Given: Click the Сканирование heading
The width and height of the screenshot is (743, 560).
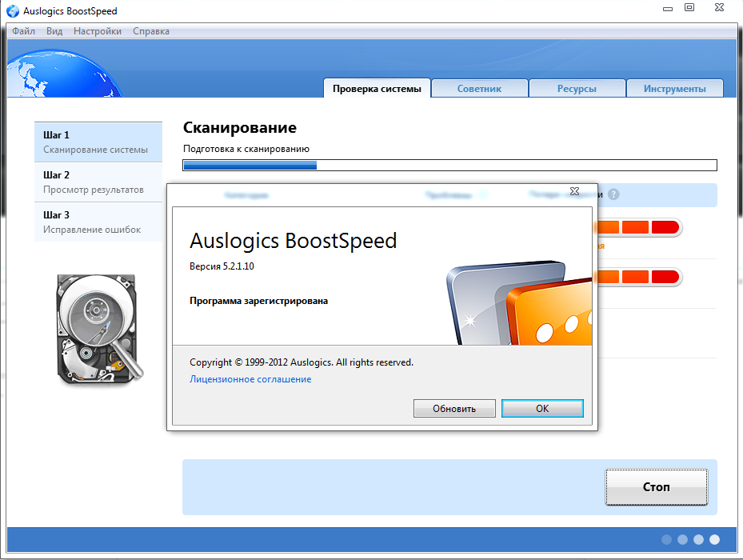Looking at the screenshot, I should (240, 127).
